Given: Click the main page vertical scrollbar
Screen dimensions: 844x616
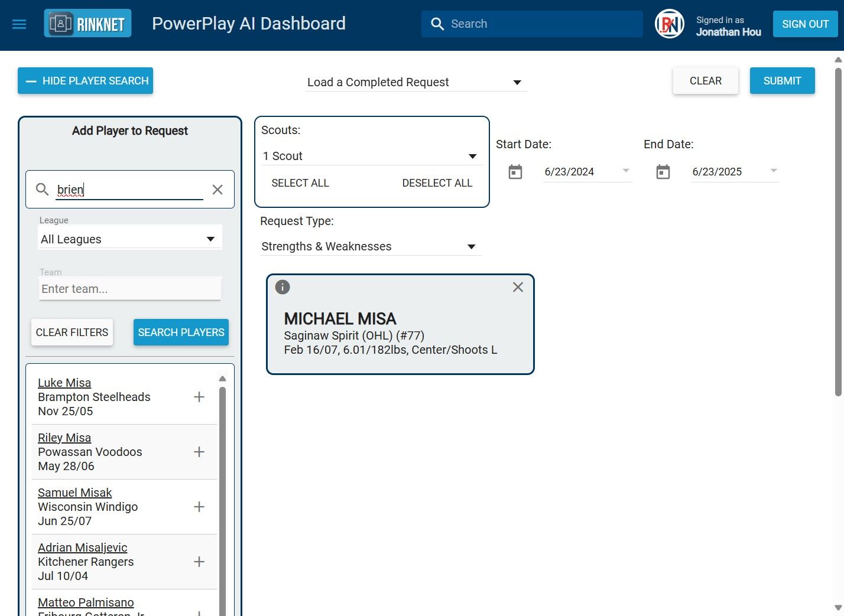Looking at the screenshot, I should (838, 232).
